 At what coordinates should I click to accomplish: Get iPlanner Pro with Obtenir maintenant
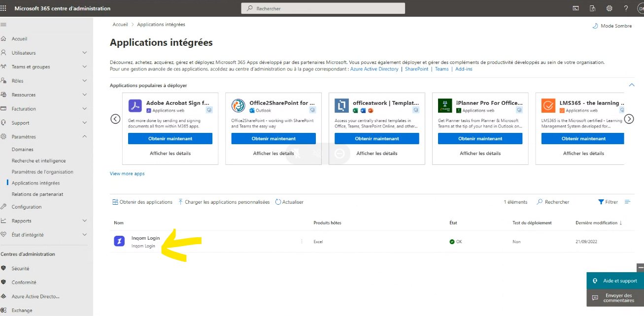(480, 139)
